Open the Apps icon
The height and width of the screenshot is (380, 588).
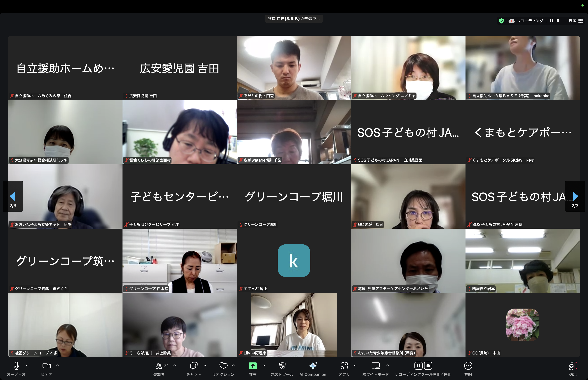tap(344, 366)
